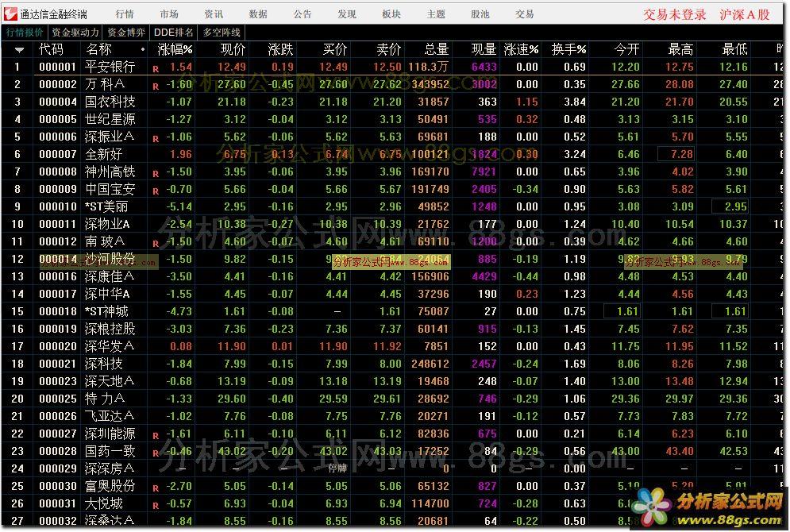Open the 股池 menu
Image resolution: width=790 pixels, height=532 pixels.
pyautogui.click(x=480, y=14)
